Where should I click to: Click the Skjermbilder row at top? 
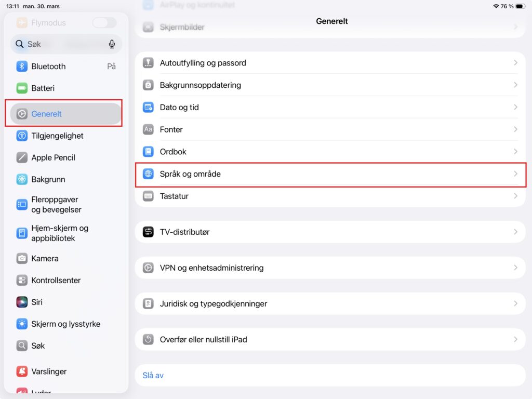330,27
